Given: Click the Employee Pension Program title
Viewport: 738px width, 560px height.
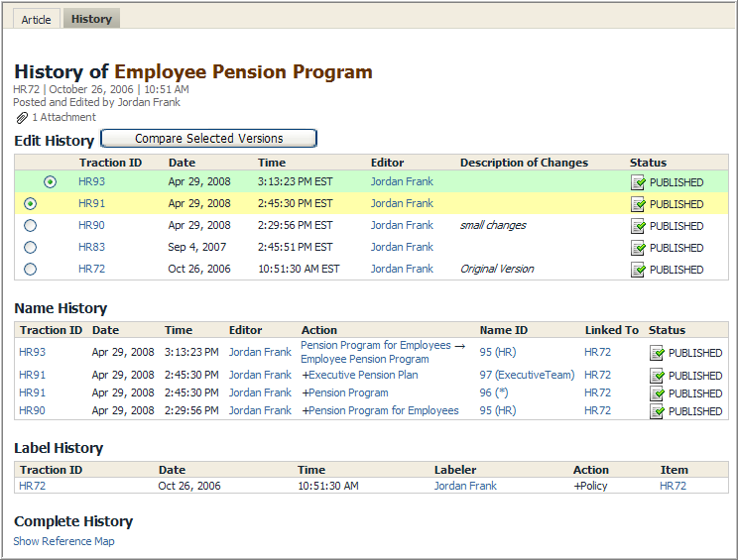Looking at the screenshot, I should (243, 72).
